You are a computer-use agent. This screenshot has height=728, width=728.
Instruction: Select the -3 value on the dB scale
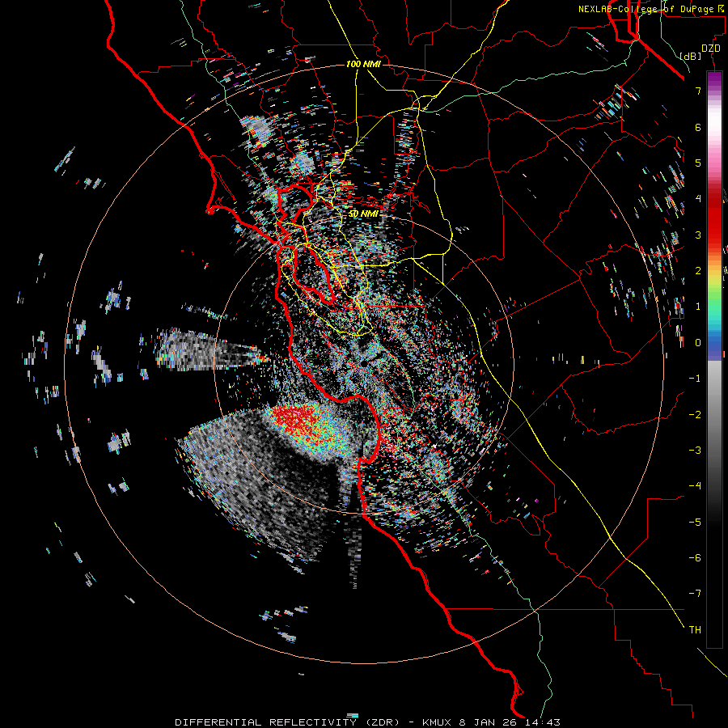(695, 451)
